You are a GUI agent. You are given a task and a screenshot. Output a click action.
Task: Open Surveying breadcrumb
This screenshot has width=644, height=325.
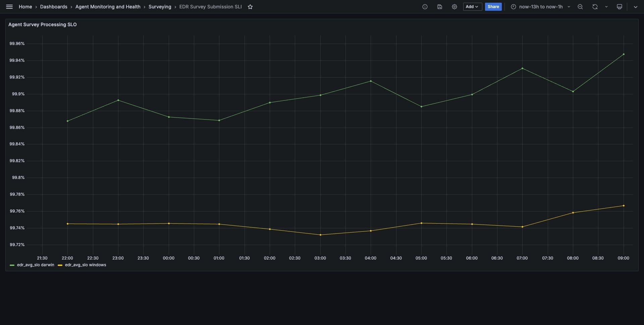pos(160,7)
